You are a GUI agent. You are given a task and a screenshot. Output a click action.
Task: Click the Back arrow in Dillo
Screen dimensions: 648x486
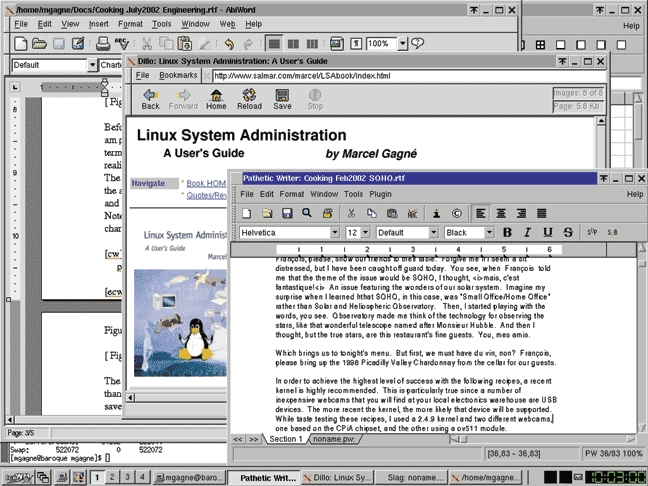point(150,98)
